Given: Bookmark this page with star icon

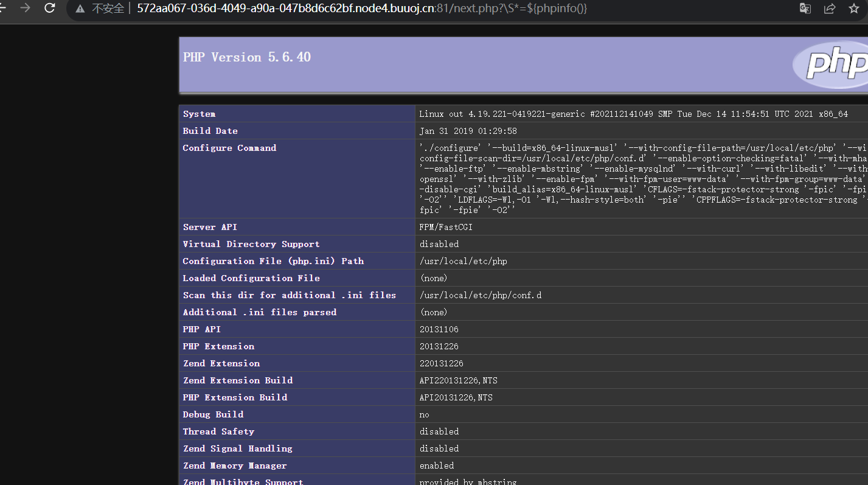Looking at the screenshot, I should point(854,9).
